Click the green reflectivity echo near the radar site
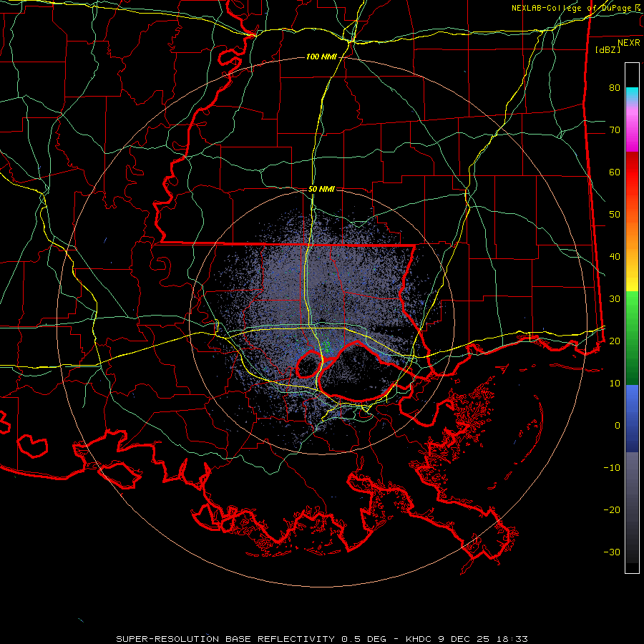The image size is (644, 644). tap(326, 346)
